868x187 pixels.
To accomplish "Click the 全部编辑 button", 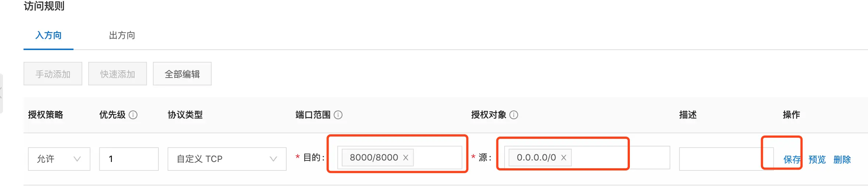I will tap(182, 74).
